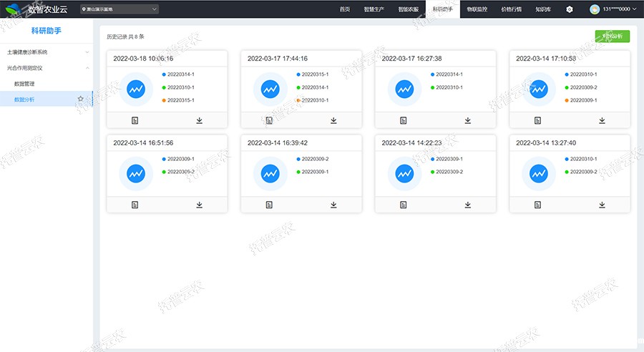Click the 数智农业云 logo
The width and height of the screenshot is (644, 352).
click(34, 9)
